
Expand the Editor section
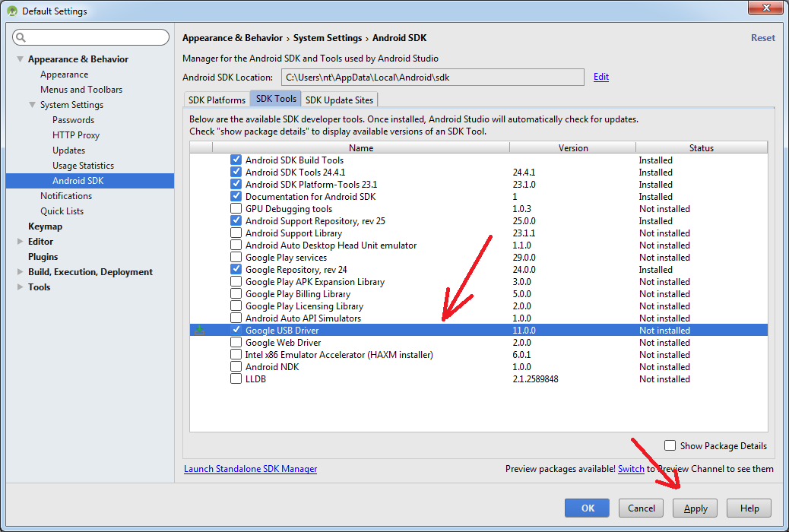20,241
